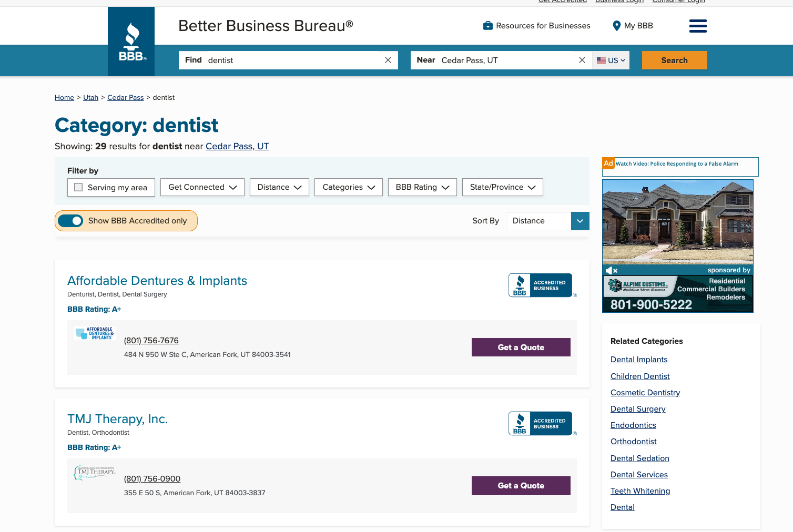The width and height of the screenshot is (793, 532).
Task: Click the Accredited Business badge for Affordable Dentures
Action: point(542,285)
